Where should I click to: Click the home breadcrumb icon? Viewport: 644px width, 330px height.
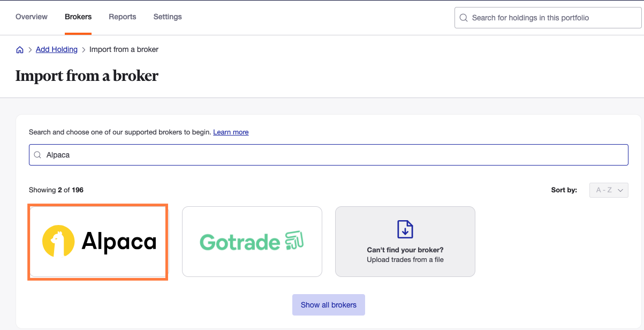(20, 50)
